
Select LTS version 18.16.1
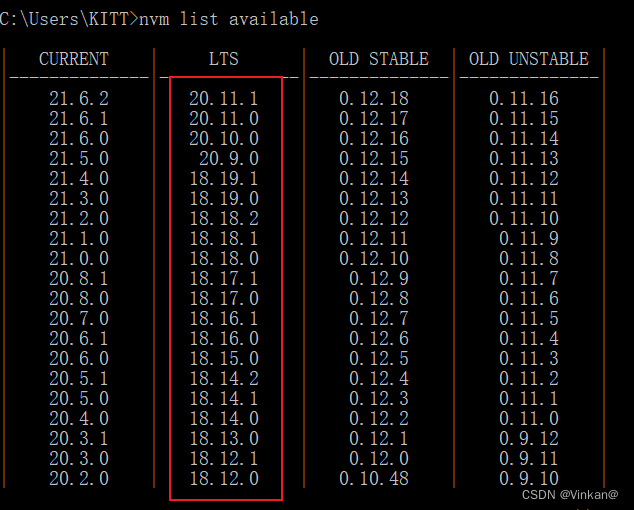[224, 319]
